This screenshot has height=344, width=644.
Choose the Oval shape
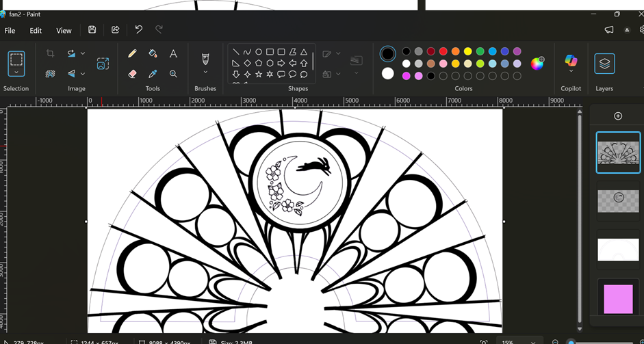pos(258,52)
